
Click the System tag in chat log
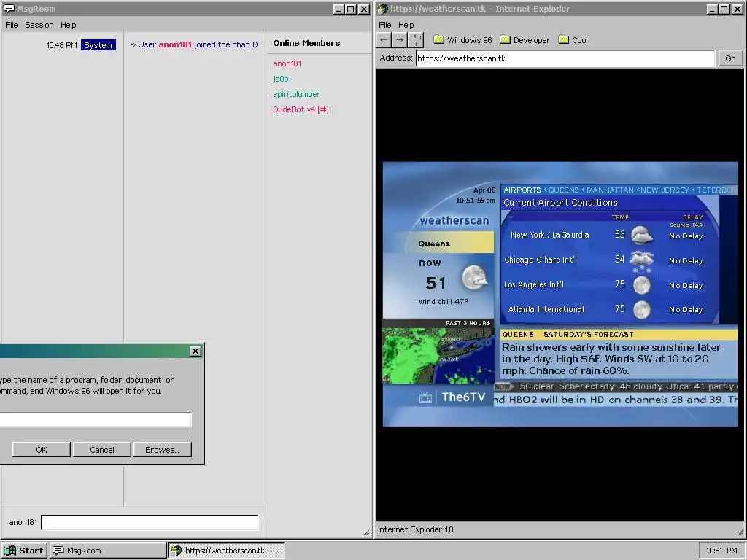click(98, 44)
